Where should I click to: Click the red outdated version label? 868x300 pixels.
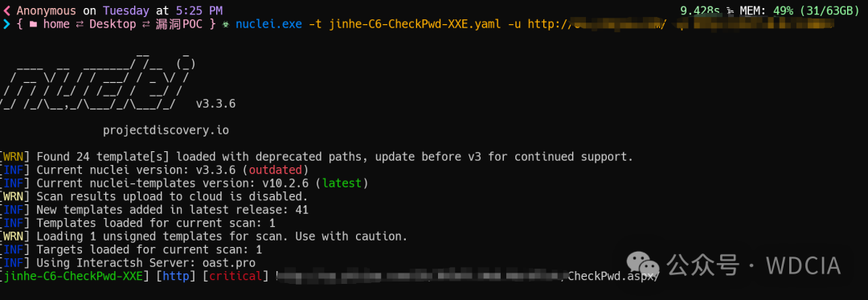coord(275,170)
